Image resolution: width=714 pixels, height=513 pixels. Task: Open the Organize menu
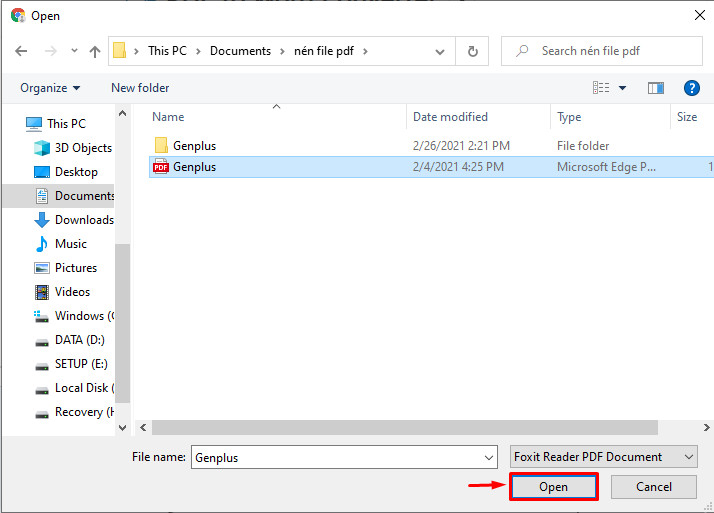click(50, 88)
